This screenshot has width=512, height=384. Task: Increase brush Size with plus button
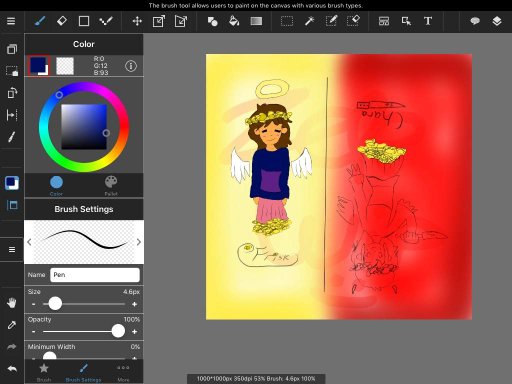pyautogui.click(x=134, y=304)
